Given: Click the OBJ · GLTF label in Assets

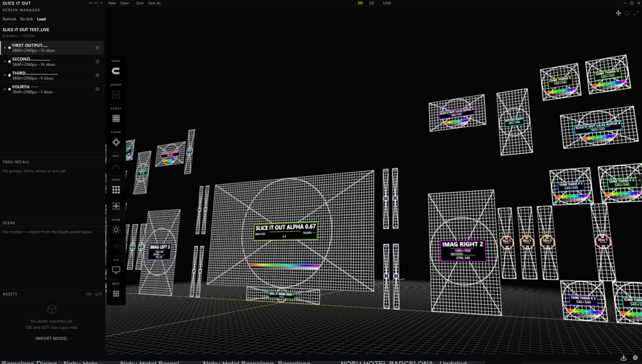Looking at the screenshot, I should (x=94, y=294).
